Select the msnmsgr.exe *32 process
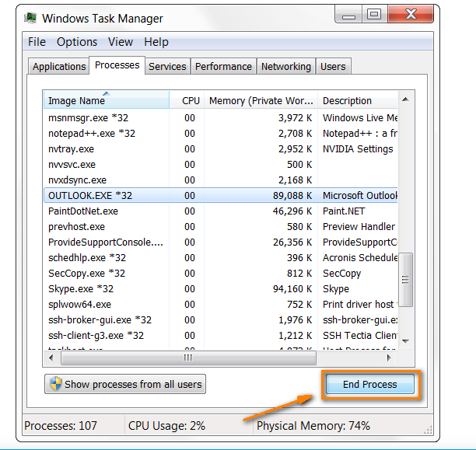Viewport: 476px width, 450px height. click(221, 117)
